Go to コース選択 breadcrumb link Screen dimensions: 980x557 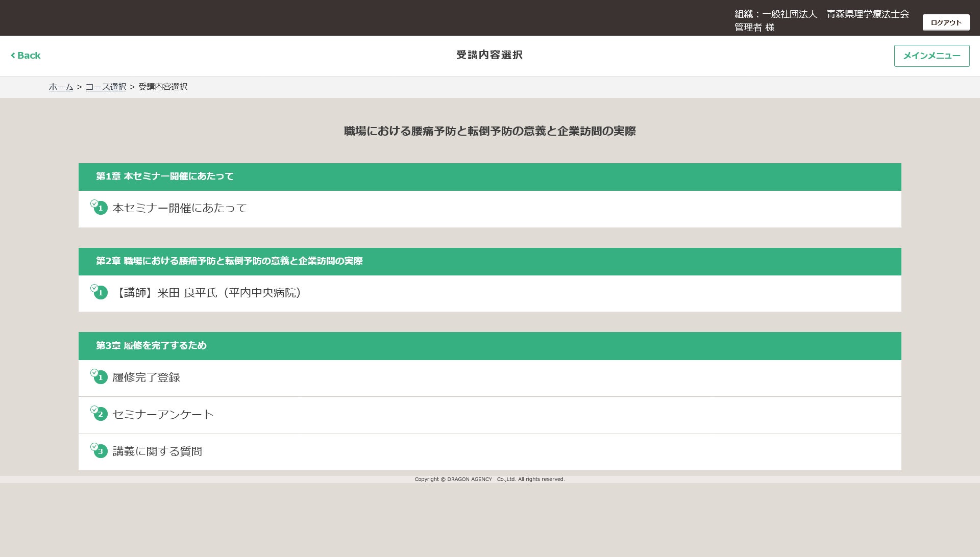click(106, 87)
